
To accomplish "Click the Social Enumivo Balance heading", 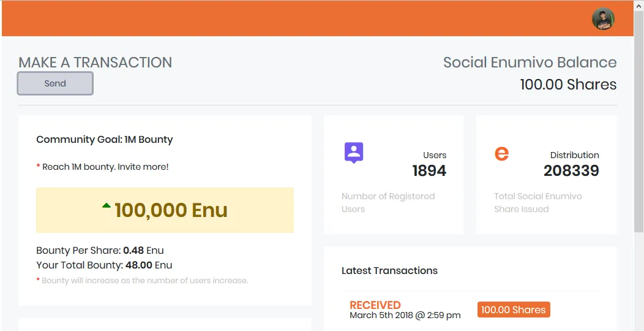I will coord(530,63).
